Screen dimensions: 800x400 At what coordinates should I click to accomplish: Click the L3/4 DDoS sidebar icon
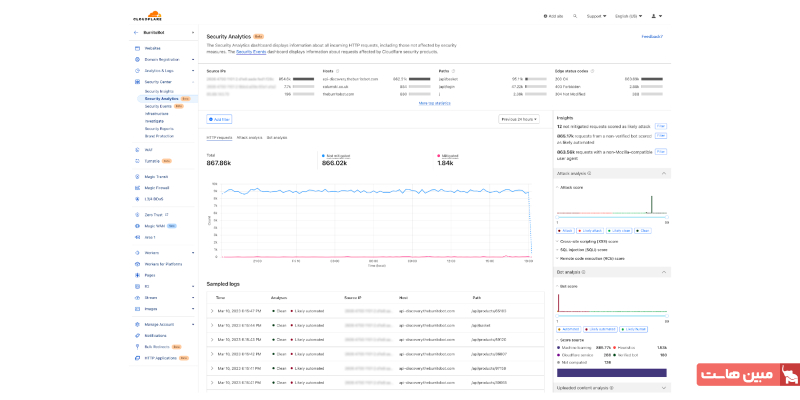tap(137, 199)
